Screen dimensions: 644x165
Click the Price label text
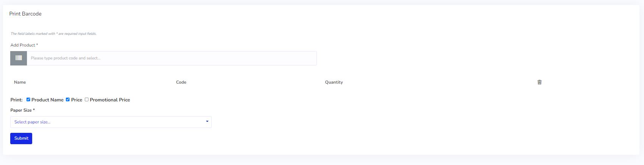click(x=76, y=100)
